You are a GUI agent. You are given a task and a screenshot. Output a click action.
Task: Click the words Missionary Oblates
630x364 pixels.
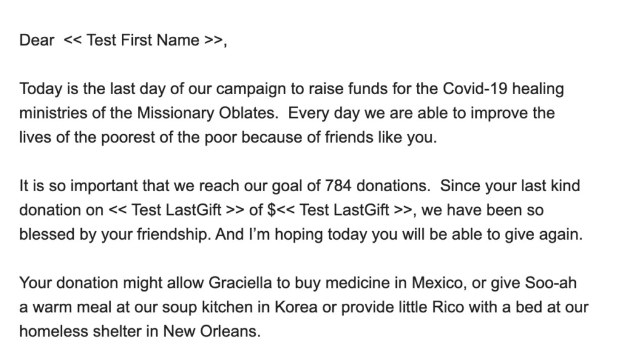click(207, 113)
